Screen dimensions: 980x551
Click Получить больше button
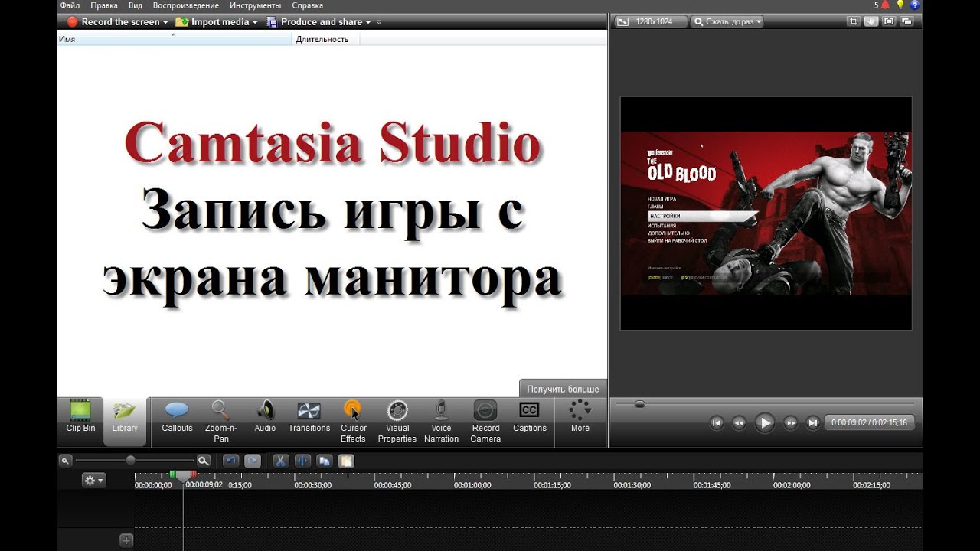[x=563, y=389]
